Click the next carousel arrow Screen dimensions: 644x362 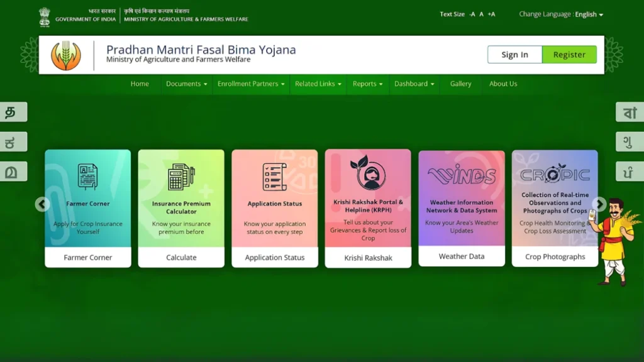pyautogui.click(x=599, y=204)
